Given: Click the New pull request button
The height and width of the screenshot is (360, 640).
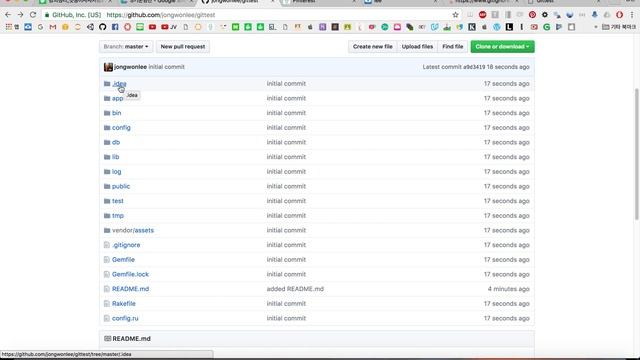Looking at the screenshot, I should tap(183, 47).
